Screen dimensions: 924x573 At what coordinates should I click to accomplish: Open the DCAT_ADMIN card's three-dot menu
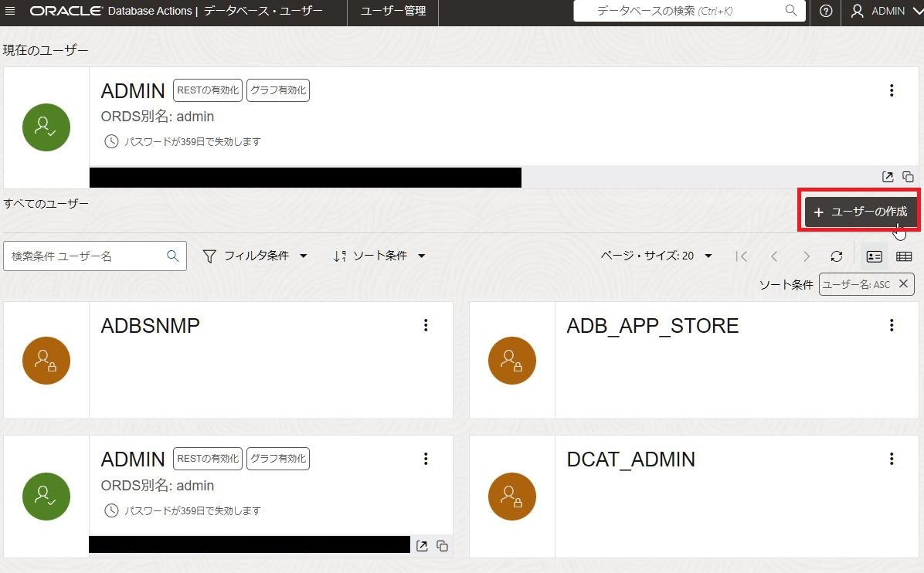click(892, 459)
